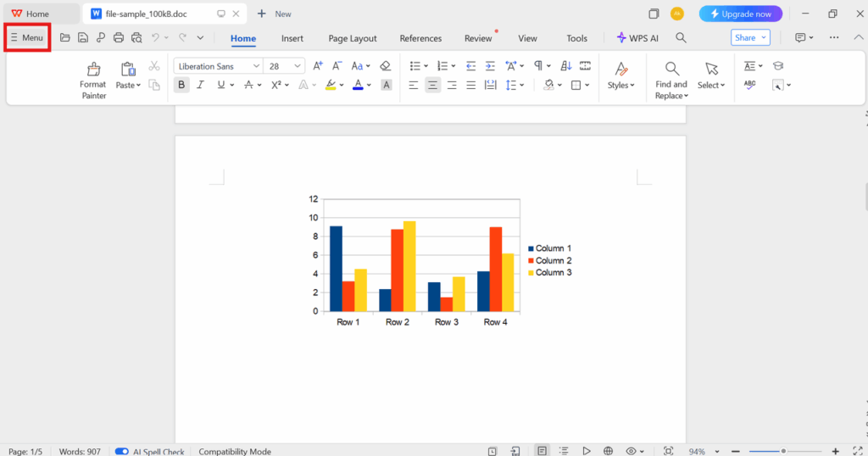
Task: Click the Borders icon
Action: point(576,86)
